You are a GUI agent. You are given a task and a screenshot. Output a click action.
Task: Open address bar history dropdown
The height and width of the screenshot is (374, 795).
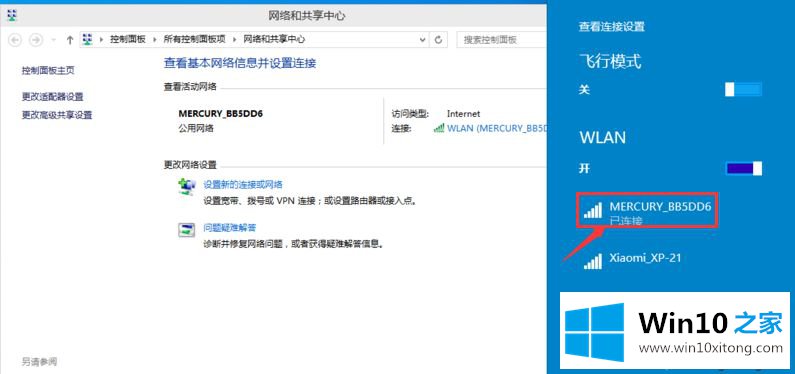[422, 40]
